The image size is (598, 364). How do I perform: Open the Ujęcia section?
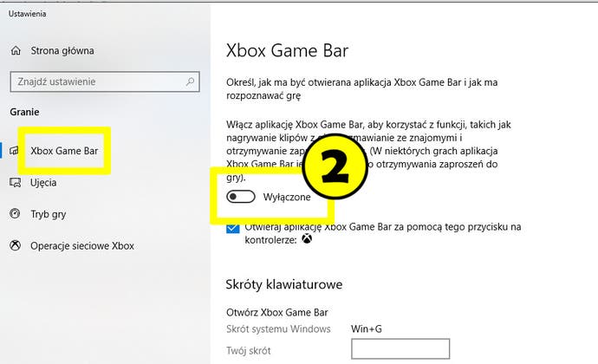click(x=43, y=183)
